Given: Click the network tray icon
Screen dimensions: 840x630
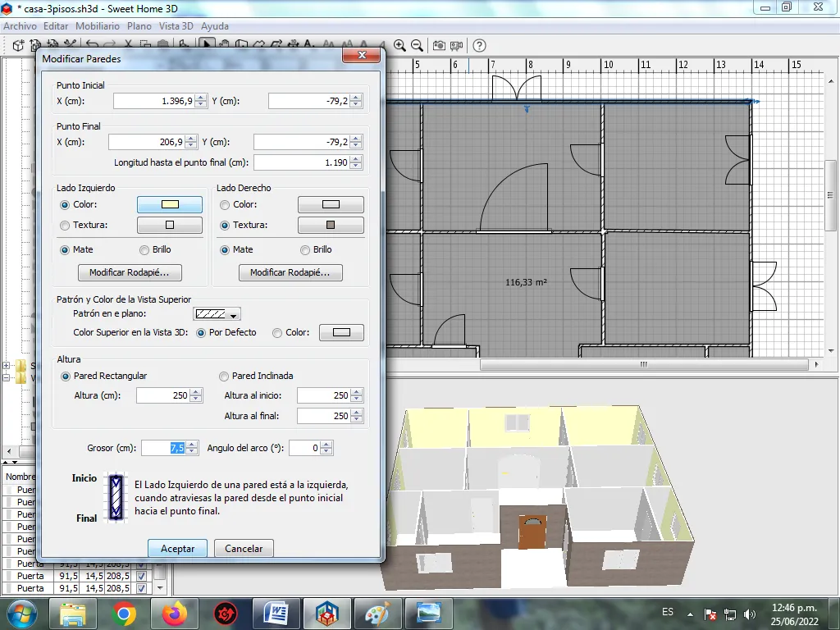Looking at the screenshot, I should click(729, 614).
